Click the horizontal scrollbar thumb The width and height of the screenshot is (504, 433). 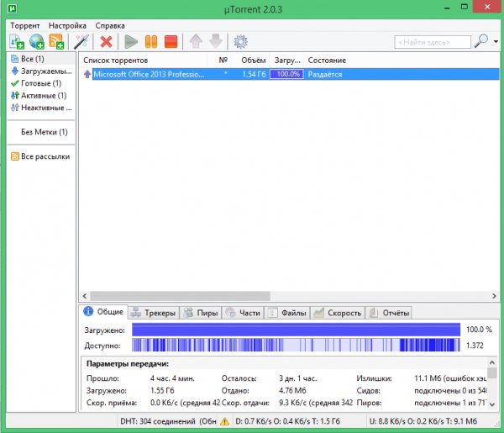[181, 296]
